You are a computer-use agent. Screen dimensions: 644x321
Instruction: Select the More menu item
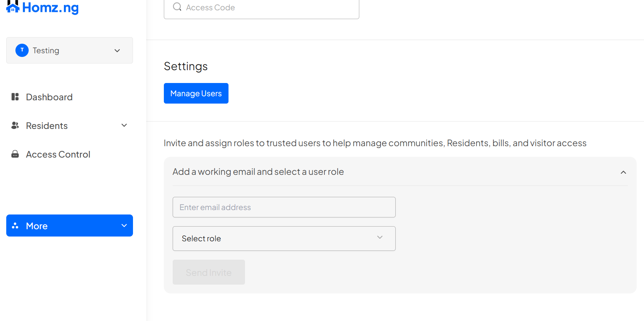(69, 226)
